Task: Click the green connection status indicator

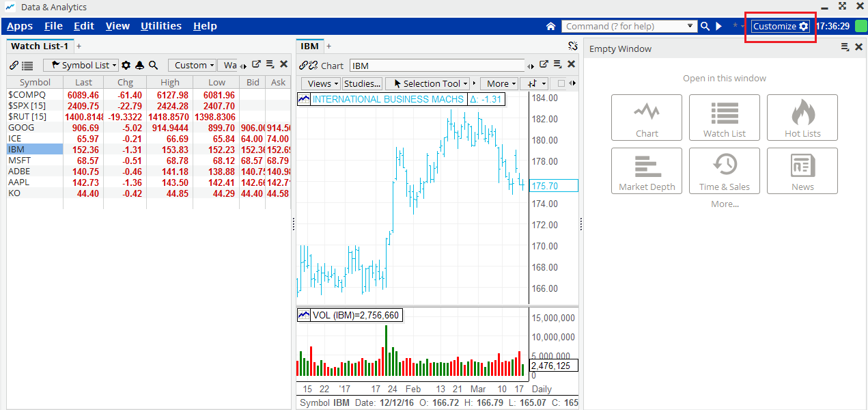Action: [860, 26]
